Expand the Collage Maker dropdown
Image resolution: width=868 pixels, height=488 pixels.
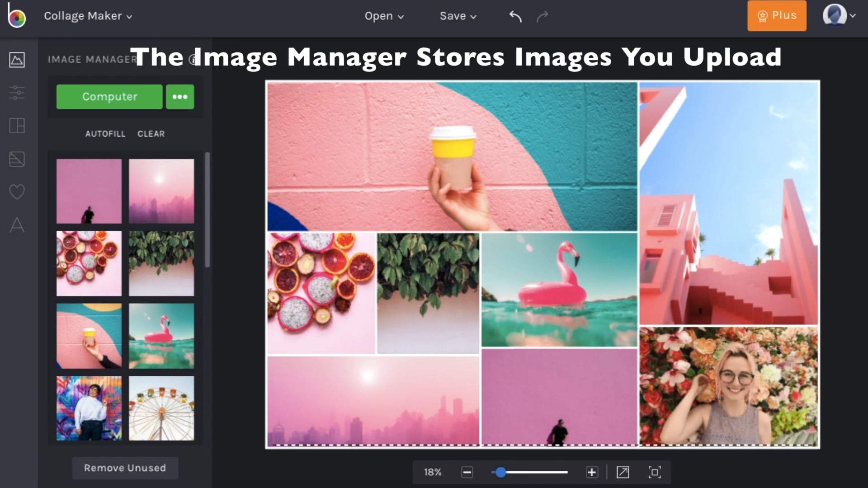pos(88,16)
